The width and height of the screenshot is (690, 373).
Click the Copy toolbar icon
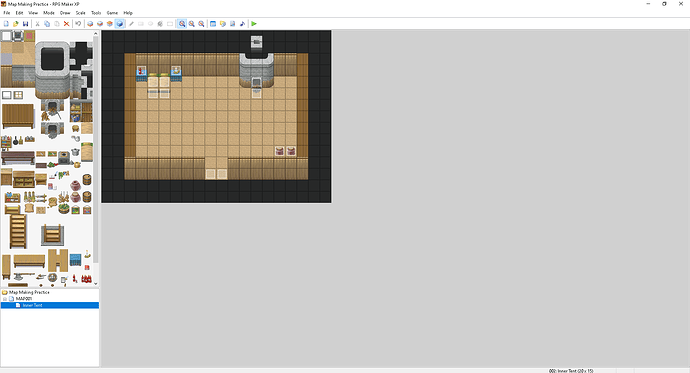[47, 24]
